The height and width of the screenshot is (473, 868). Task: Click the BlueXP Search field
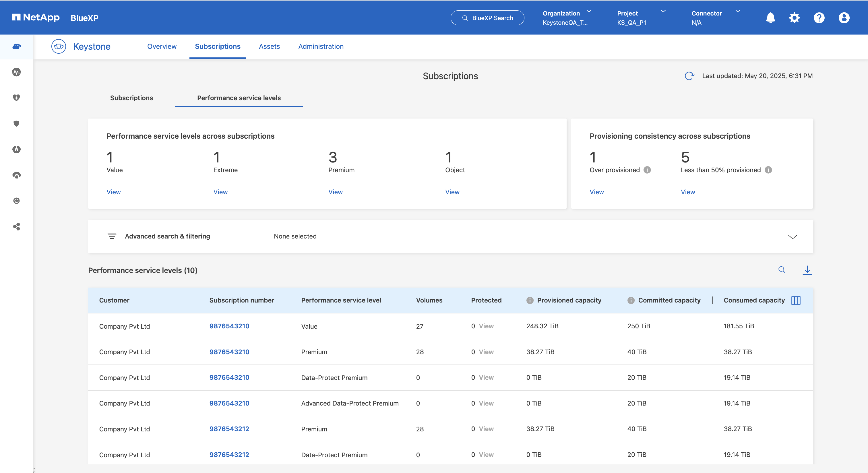487,18
